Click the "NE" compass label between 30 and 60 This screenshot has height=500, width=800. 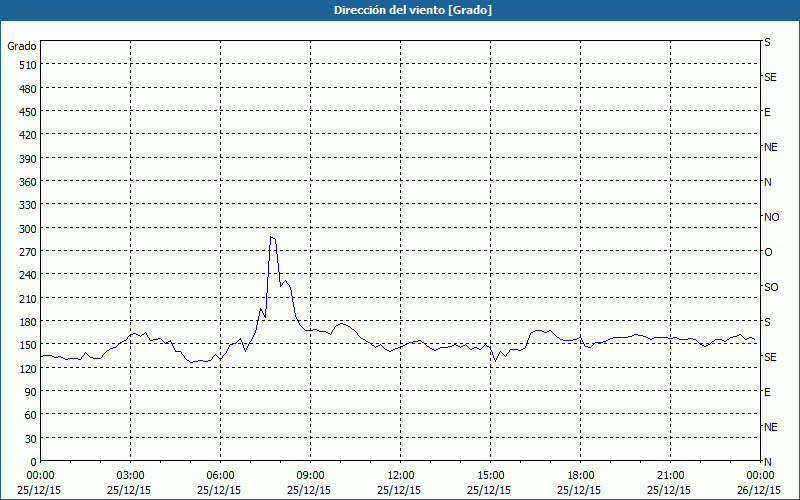tap(770, 427)
